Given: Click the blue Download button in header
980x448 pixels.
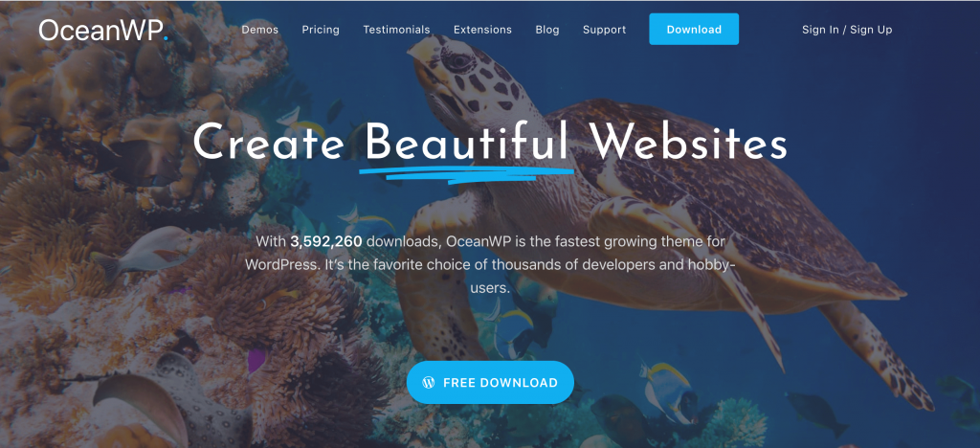Looking at the screenshot, I should pyautogui.click(x=694, y=29).
